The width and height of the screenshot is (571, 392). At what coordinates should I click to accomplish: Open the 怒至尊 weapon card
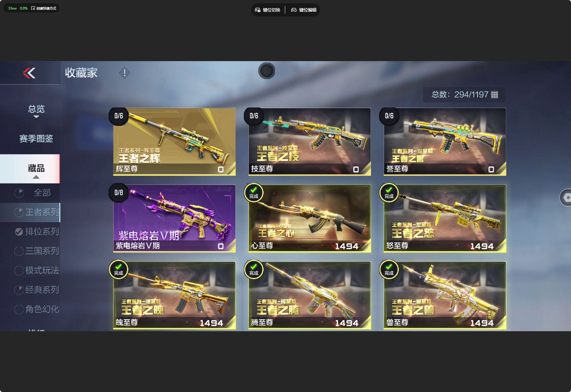(x=445, y=219)
